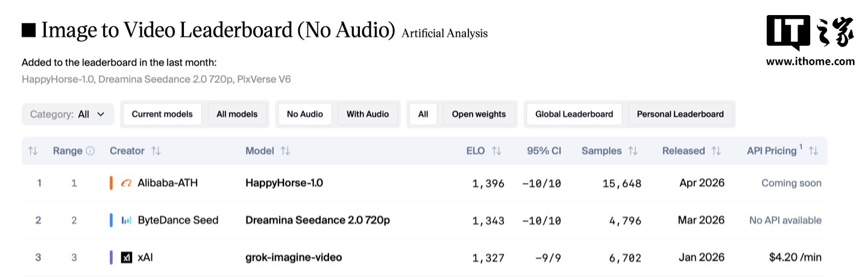This screenshot has width=868, height=277.
Task: Open the HappyHorse-1.0 model link
Action: [284, 183]
